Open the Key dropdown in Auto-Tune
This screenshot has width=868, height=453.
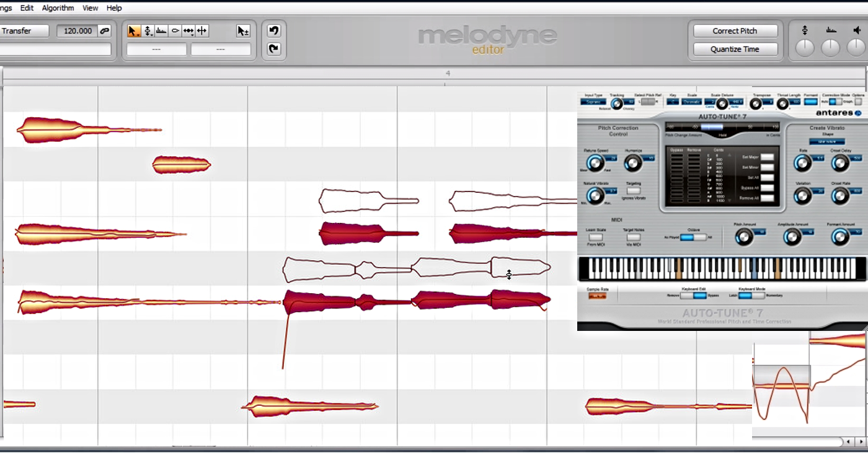[673, 102]
